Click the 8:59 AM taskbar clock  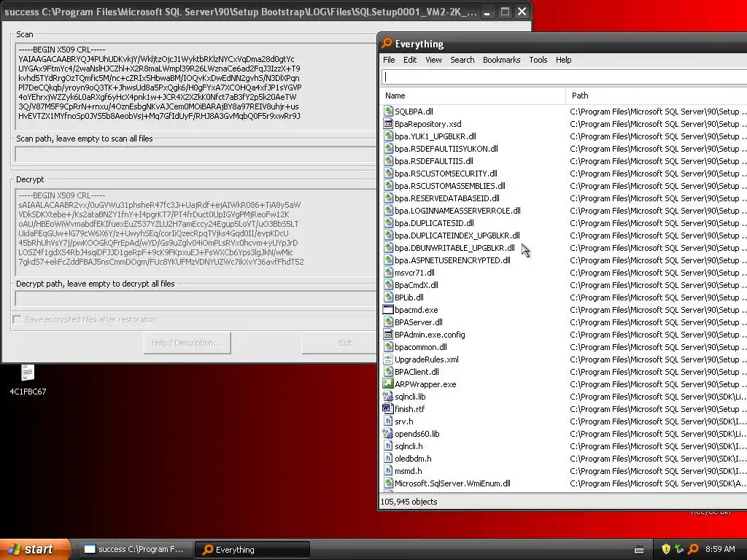click(x=720, y=549)
